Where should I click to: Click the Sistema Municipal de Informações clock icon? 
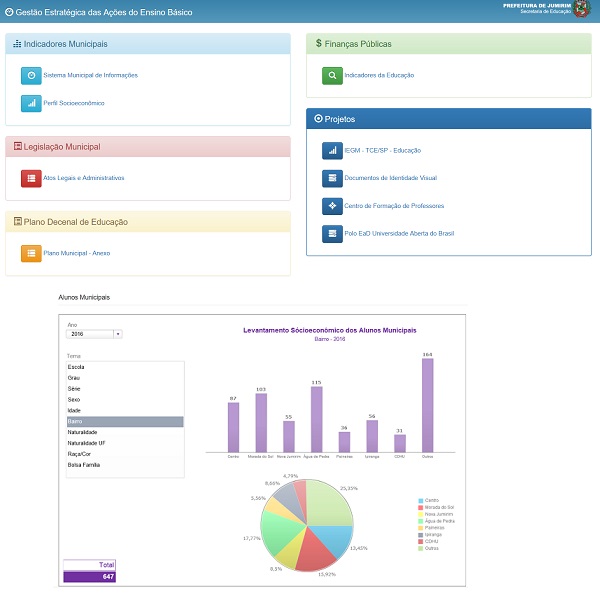pos(31,75)
